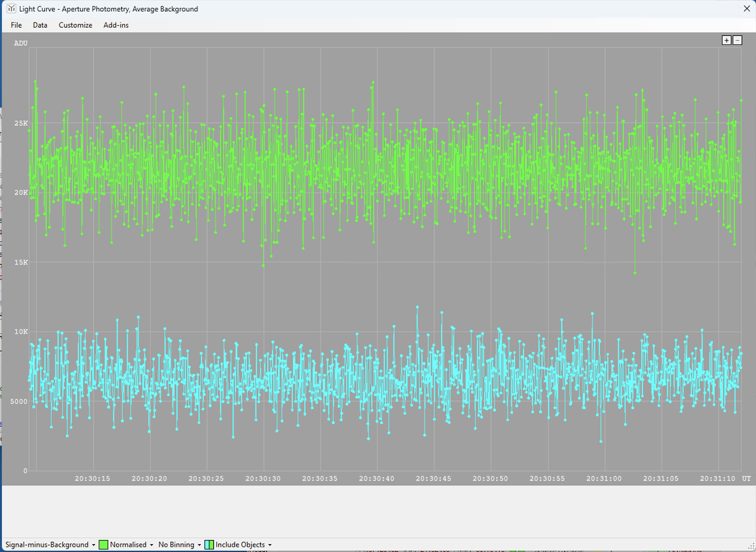The image size is (756, 552).
Task: Click the 20:30:45 time label
Action: tap(434, 479)
